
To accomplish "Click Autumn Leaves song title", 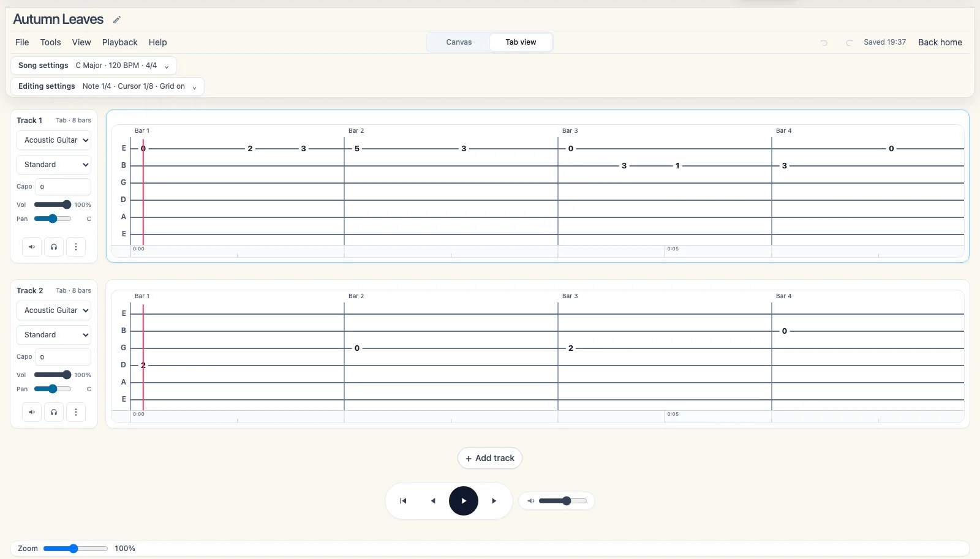I will [58, 20].
